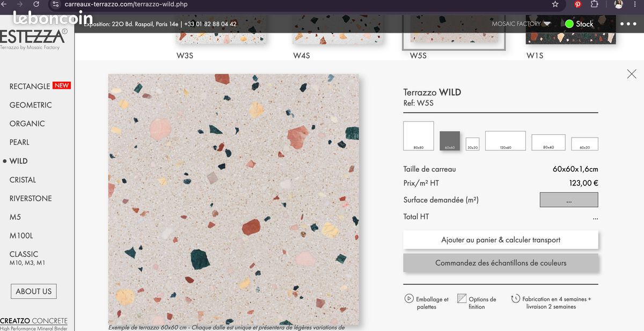Click the tile size value 60x60x1,6cm
This screenshot has height=331, width=644.
tap(575, 169)
